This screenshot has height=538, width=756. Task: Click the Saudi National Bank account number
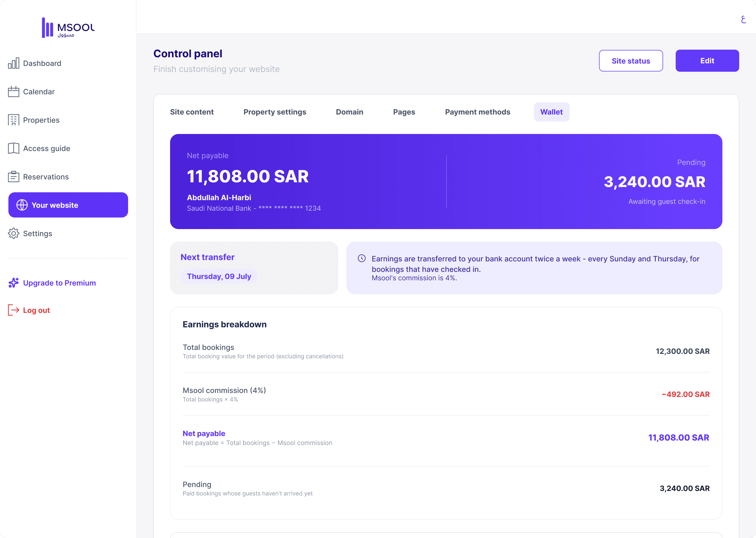(254, 208)
